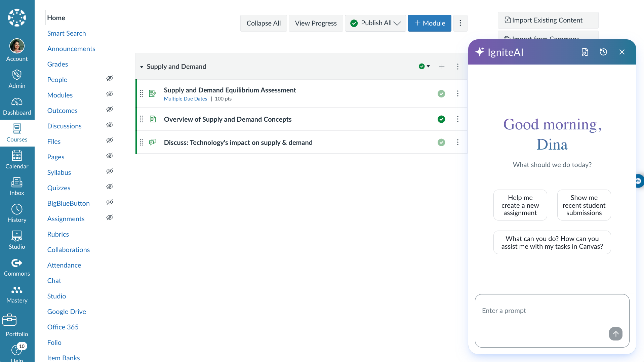This screenshot has height=362, width=644.
Task: Open IgniteAI chat history icon
Action: [603, 52]
